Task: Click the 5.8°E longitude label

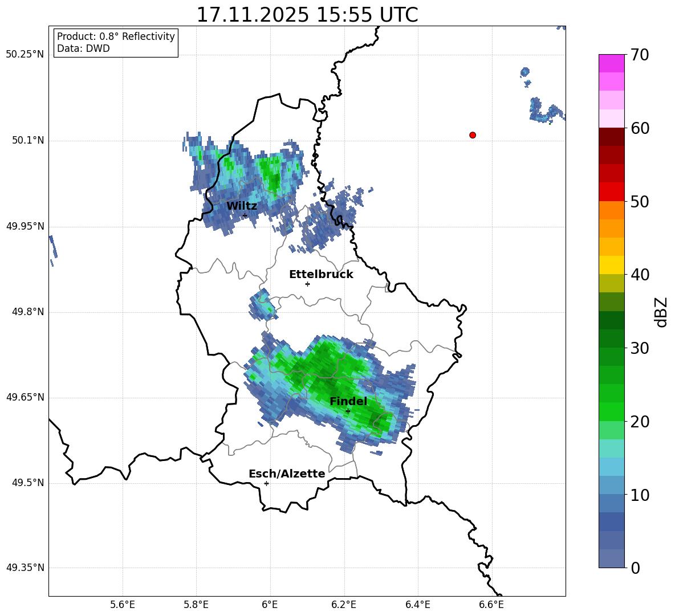Action: pyautogui.click(x=196, y=605)
